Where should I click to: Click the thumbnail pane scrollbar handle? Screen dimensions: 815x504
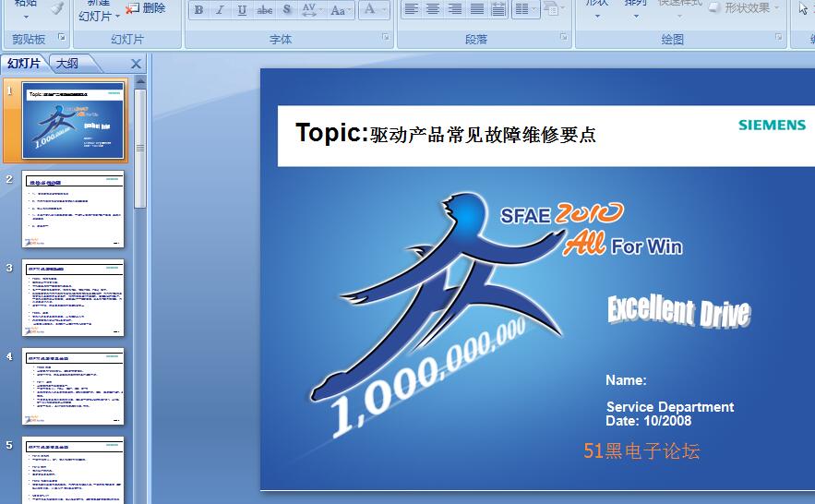[140, 149]
